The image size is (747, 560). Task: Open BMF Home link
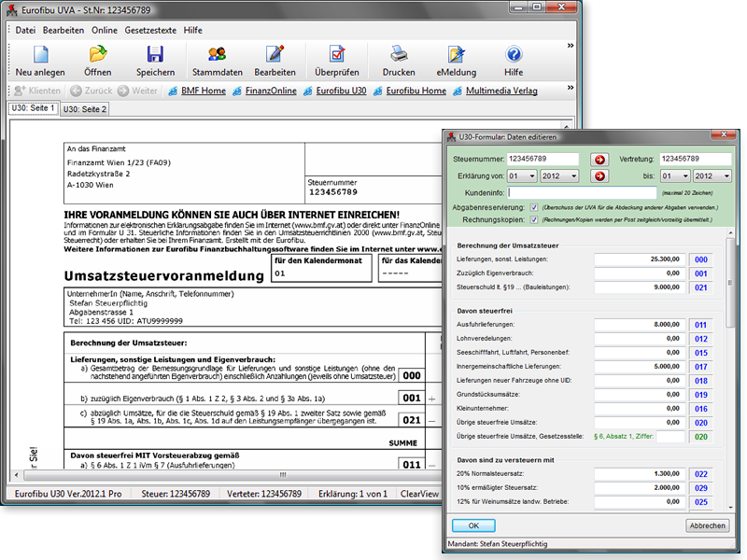(x=204, y=91)
